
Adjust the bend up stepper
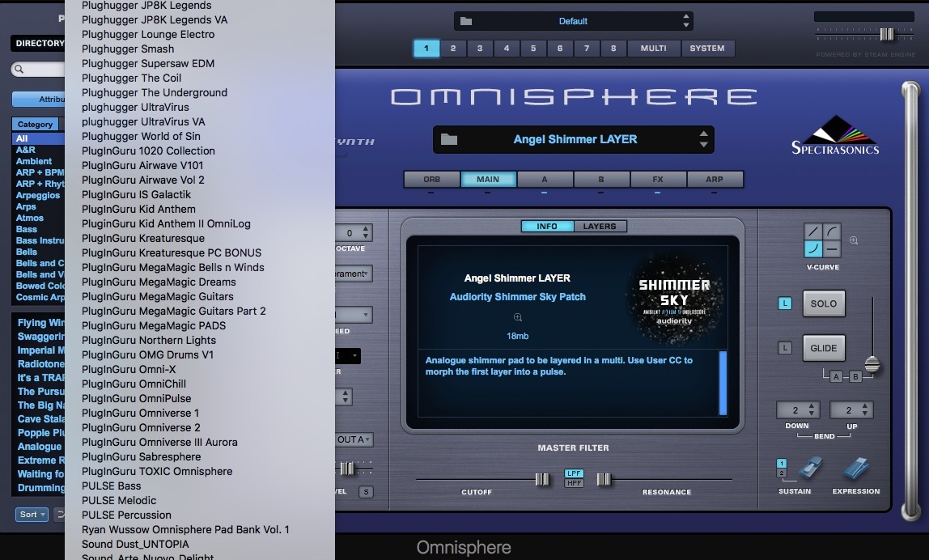(x=865, y=409)
